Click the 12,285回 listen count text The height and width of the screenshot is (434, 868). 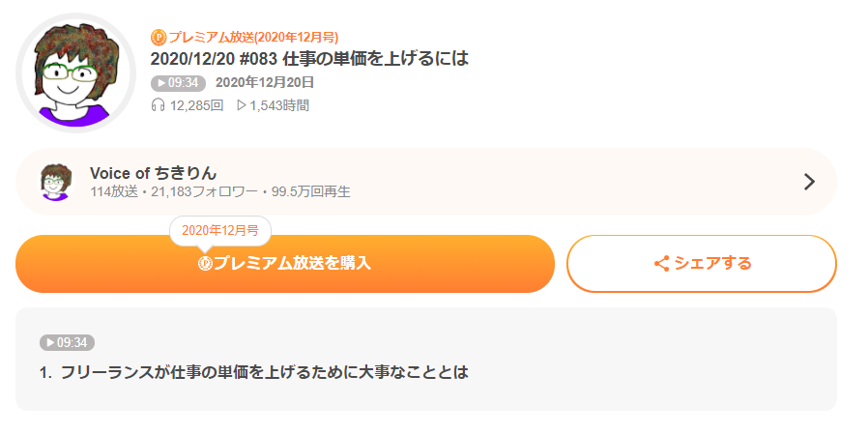click(x=196, y=105)
